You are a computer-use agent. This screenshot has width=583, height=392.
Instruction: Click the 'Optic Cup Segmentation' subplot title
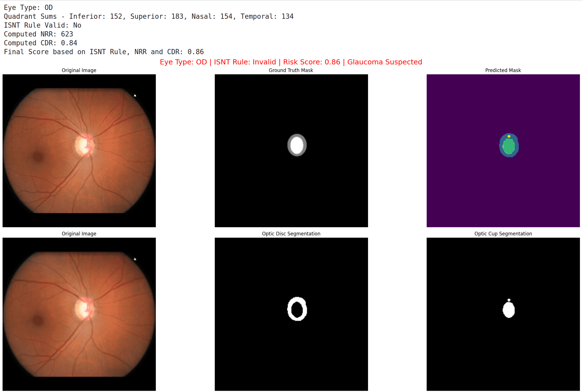tap(503, 234)
